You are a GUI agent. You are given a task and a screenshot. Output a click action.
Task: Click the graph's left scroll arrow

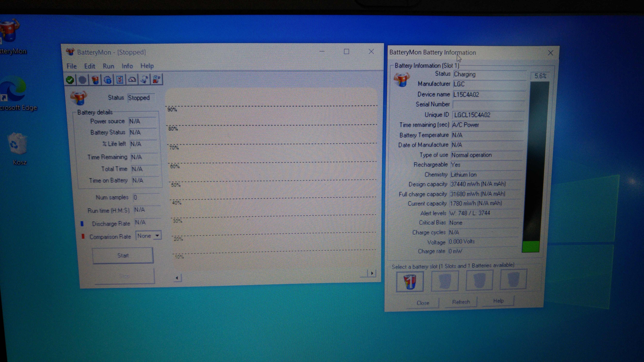click(x=177, y=278)
